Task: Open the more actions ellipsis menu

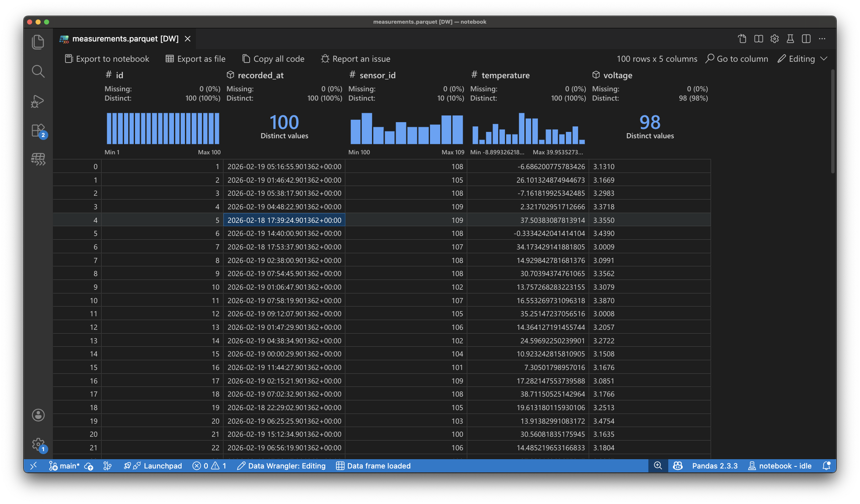Action: pos(822,38)
